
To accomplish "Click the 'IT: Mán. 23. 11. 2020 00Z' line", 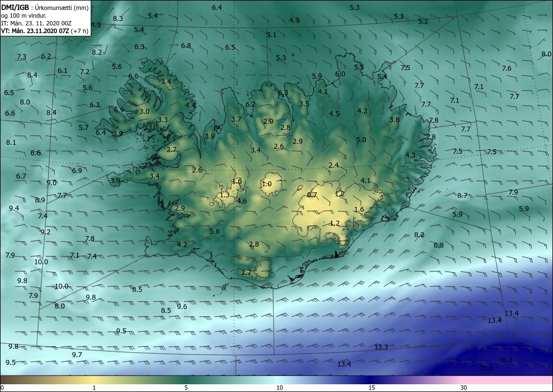I will pyautogui.click(x=36, y=23).
